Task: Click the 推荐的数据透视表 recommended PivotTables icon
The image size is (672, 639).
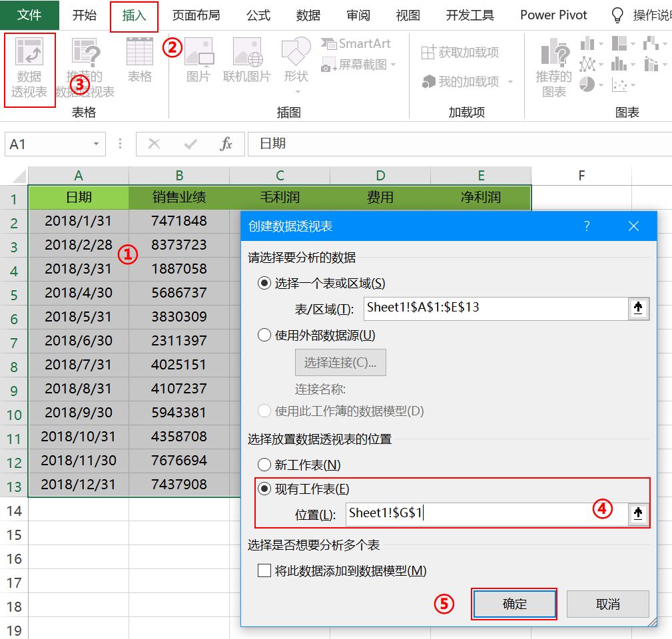Action: [85, 52]
